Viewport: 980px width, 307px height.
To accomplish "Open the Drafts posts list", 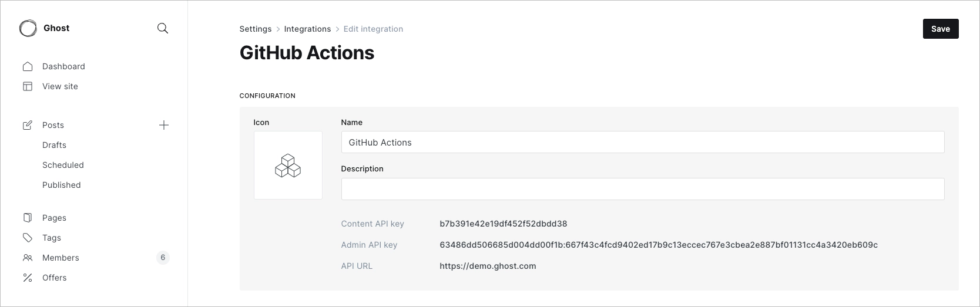I will (x=54, y=145).
